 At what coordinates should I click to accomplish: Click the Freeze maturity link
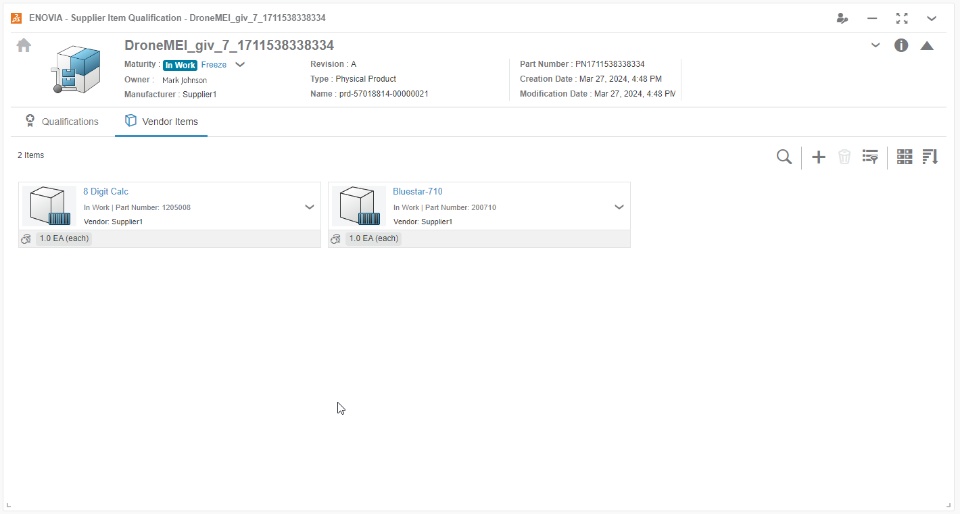click(214, 65)
